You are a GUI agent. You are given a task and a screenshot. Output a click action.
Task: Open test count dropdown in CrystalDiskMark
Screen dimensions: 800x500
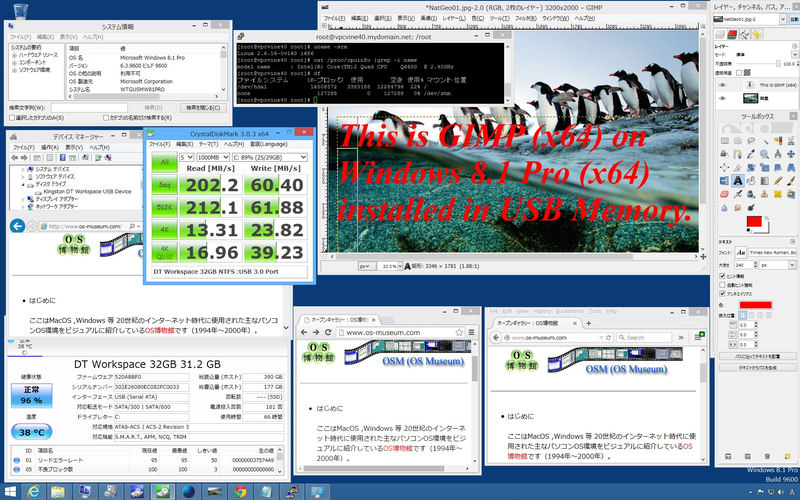[187, 157]
